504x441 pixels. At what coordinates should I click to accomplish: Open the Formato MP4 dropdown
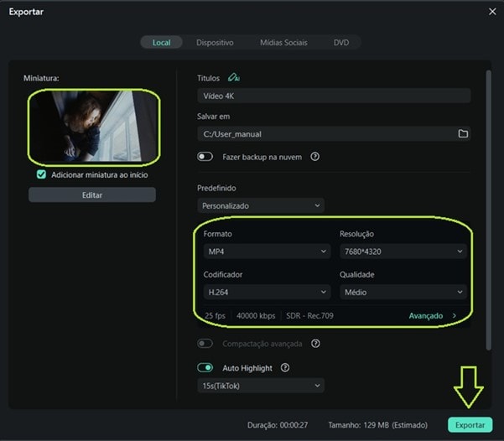point(267,252)
